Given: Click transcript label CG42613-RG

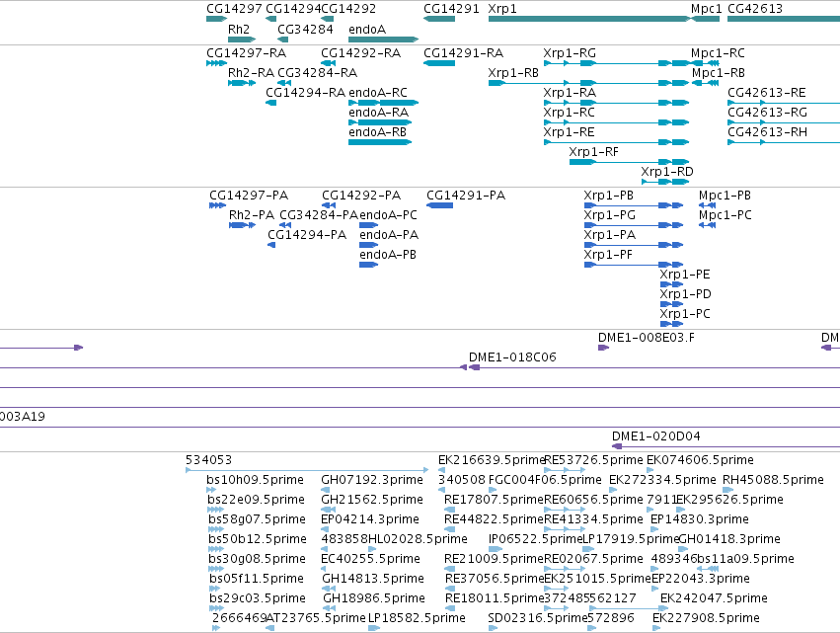Looking at the screenshot, I should (x=767, y=113).
